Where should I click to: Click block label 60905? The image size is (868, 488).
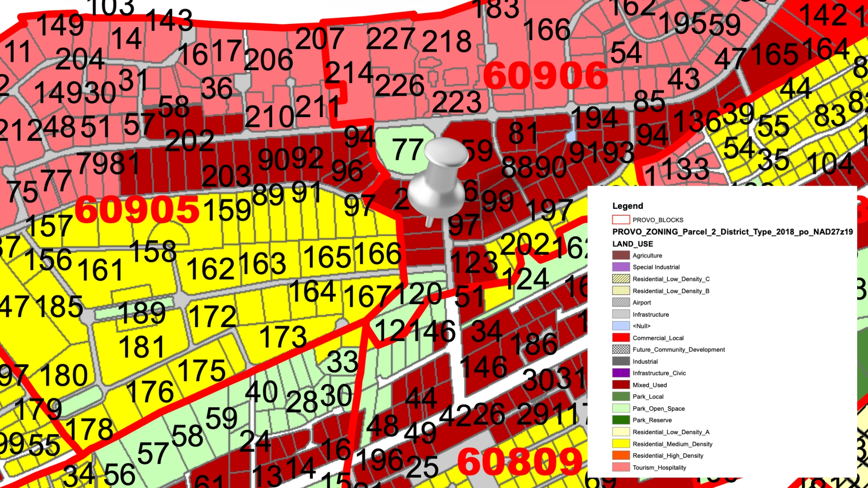pos(137,210)
